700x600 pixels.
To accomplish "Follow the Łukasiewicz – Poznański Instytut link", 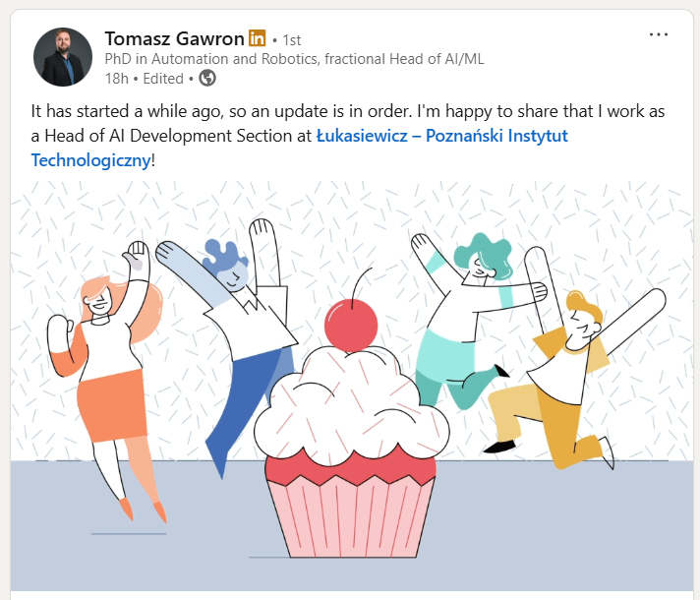I will (442, 136).
